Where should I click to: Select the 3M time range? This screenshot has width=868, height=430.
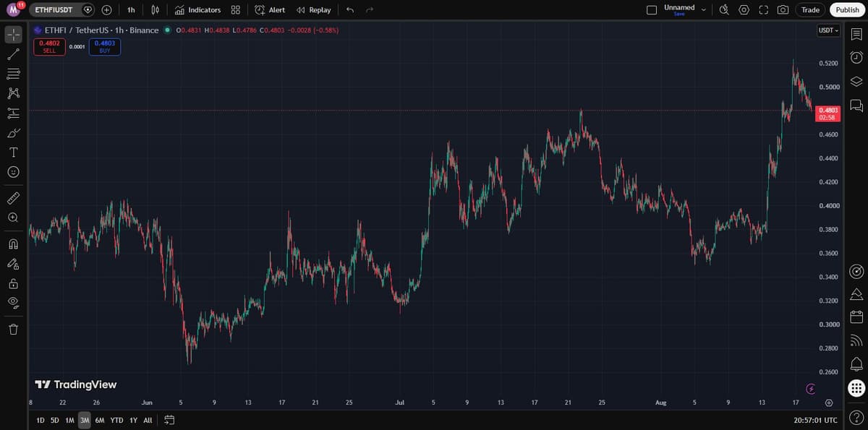pos(85,420)
